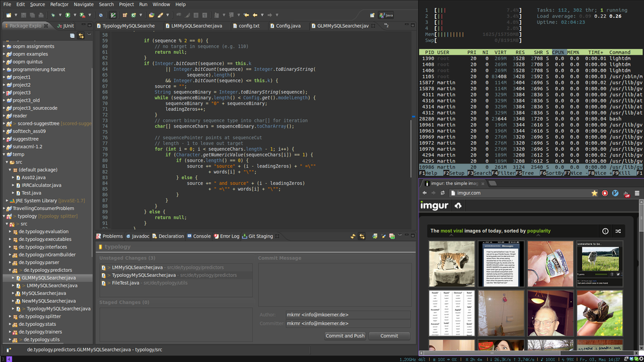The width and height of the screenshot is (644, 362).
Task: Click the shuffle random icon on imgur
Action: (x=618, y=231)
